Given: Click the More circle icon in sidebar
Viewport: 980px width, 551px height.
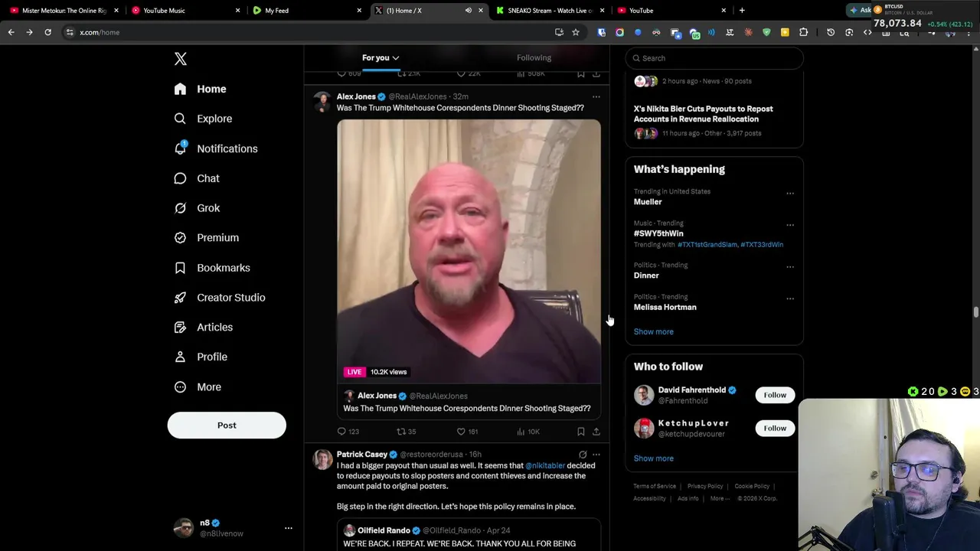Looking at the screenshot, I should (x=180, y=386).
